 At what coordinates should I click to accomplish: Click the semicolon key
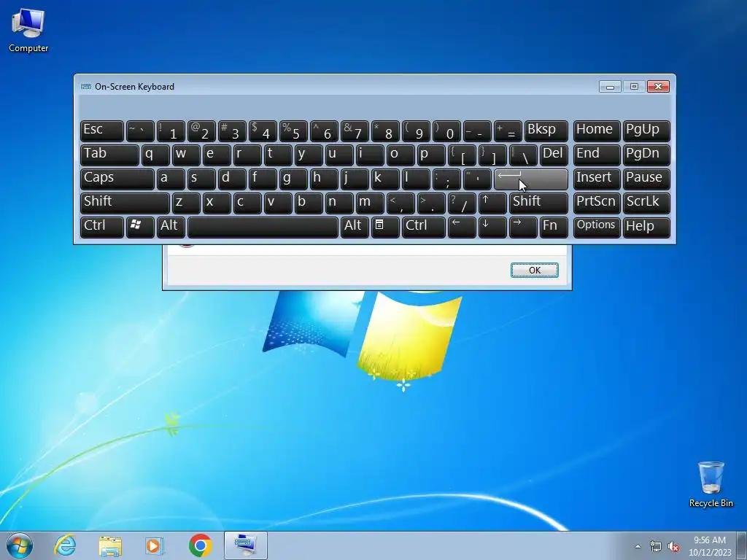pos(446,179)
